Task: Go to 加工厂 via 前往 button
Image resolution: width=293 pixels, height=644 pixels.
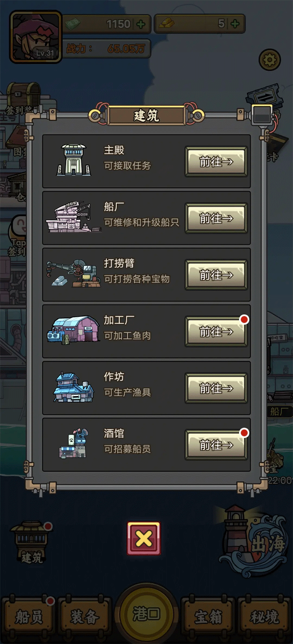Action: point(216,332)
